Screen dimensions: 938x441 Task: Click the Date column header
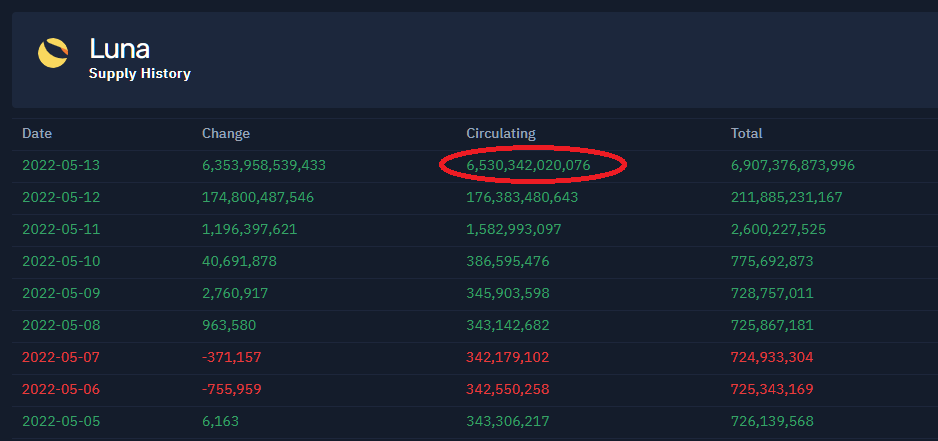click(37, 133)
